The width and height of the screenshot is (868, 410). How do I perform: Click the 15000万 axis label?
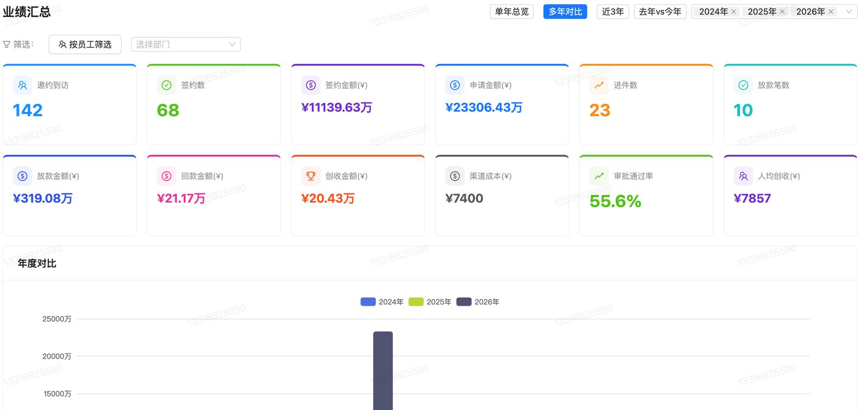58,394
